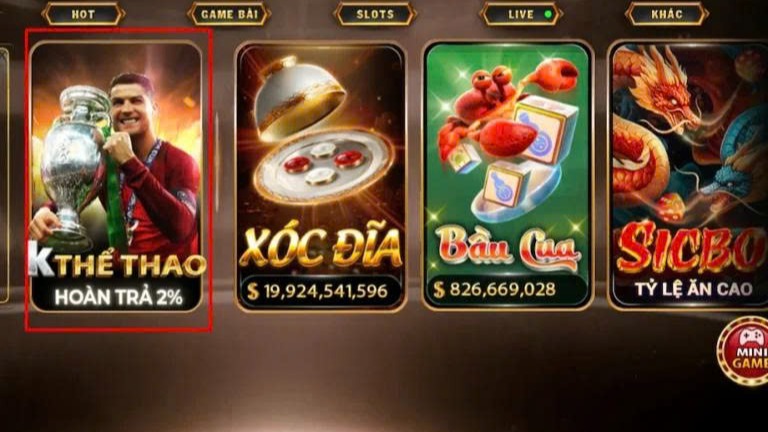Image resolution: width=768 pixels, height=432 pixels.
Task: Click the golden plate with red chips
Action: (x=324, y=166)
